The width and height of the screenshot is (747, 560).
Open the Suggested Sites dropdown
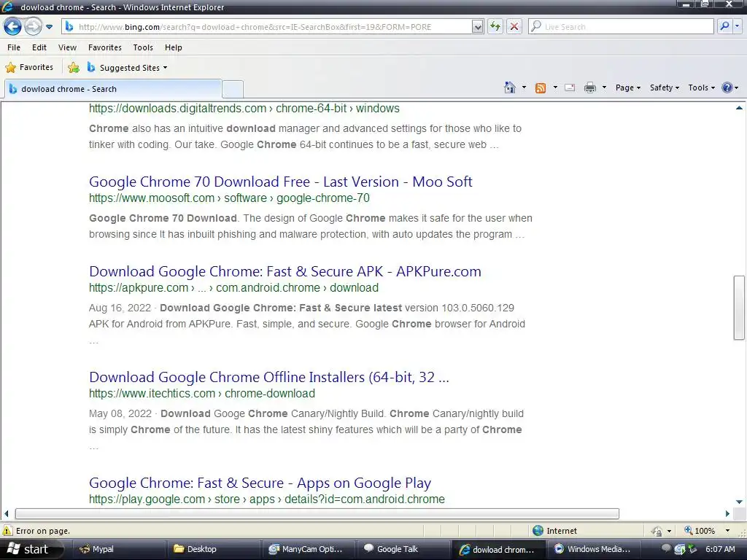tap(127, 68)
